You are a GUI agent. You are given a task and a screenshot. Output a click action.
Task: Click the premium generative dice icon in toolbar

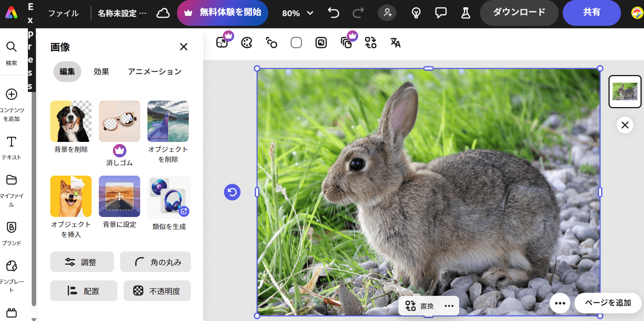[222, 42]
